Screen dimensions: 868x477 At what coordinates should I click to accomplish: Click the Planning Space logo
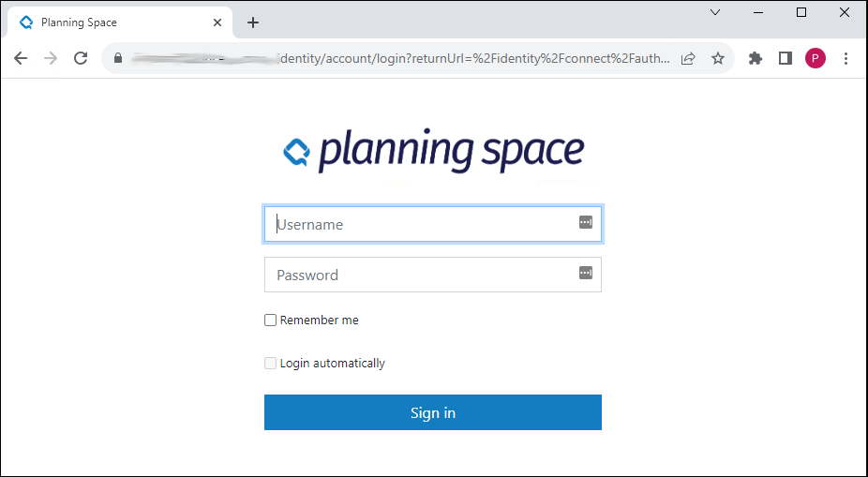coord(433,150)
